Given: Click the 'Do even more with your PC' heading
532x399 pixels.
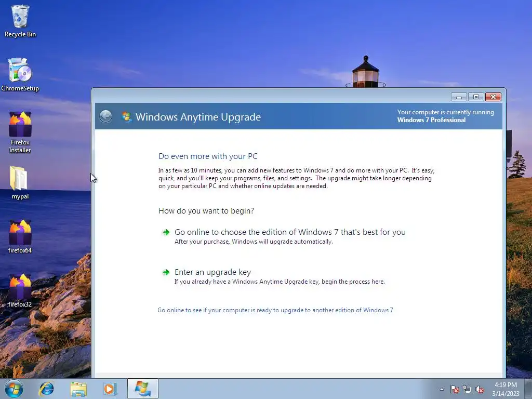Looking at the screenshot, I should pos(208,156).
